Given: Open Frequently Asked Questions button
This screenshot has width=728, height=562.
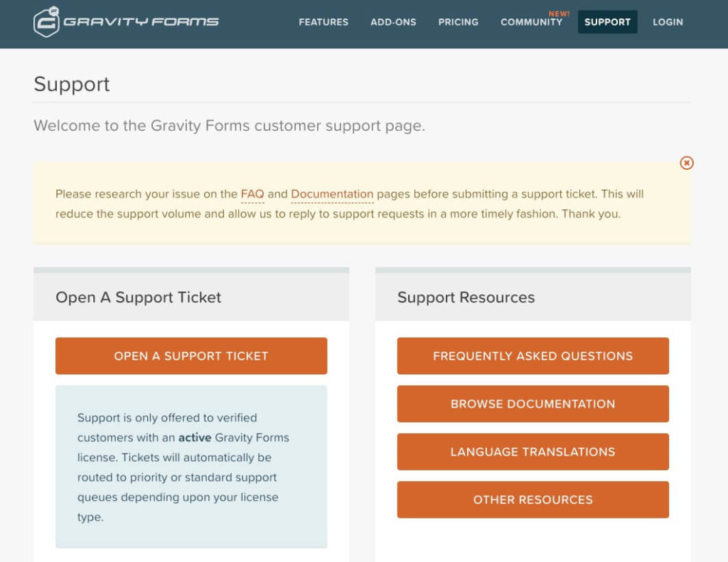Looking at the screenshot, I should pyautogui.click(x=533, y=356).
